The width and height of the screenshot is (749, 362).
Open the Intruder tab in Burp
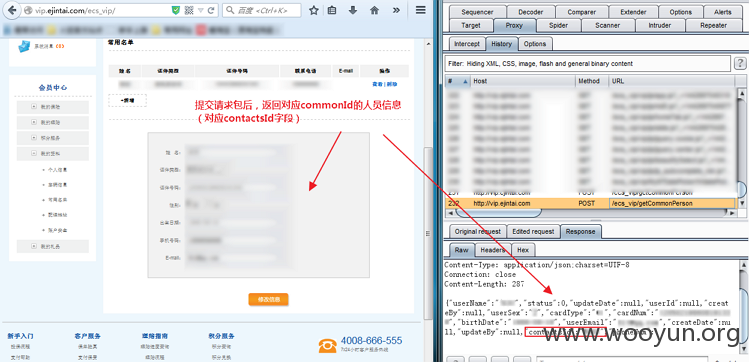click(660, 25)
